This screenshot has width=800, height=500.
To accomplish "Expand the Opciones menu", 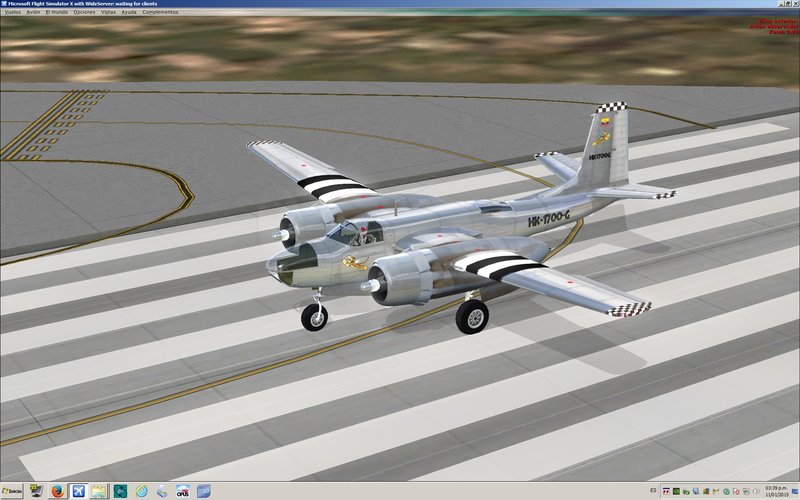I will pos(87,12).
